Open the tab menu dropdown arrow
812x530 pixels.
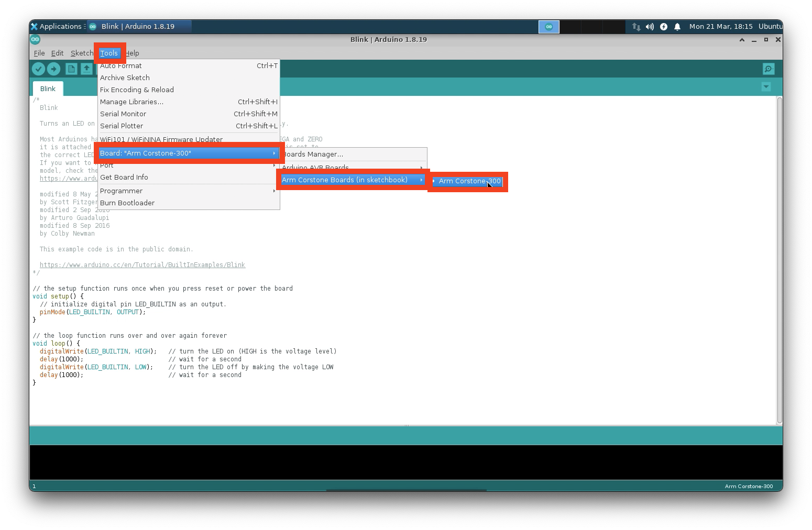coord(766,86)
